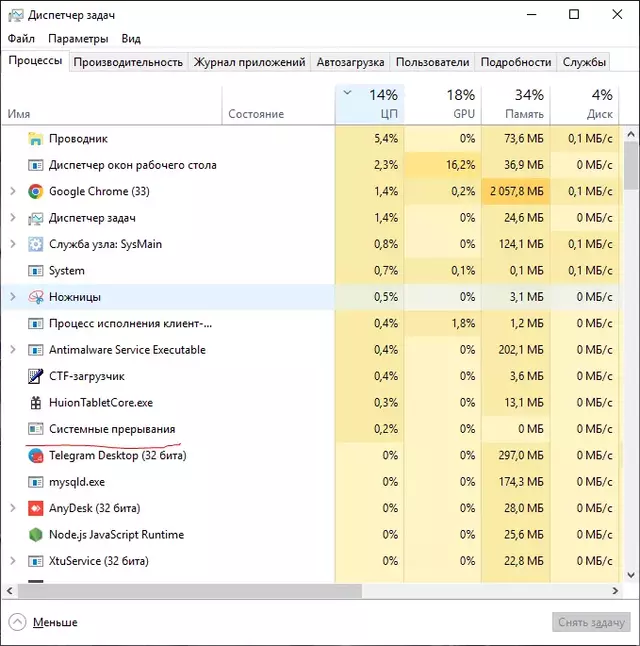The width and height of the screenshot is (640, 646).
Task: Expand the Antimalware Service Executable entry
Action: coord(12,350)
